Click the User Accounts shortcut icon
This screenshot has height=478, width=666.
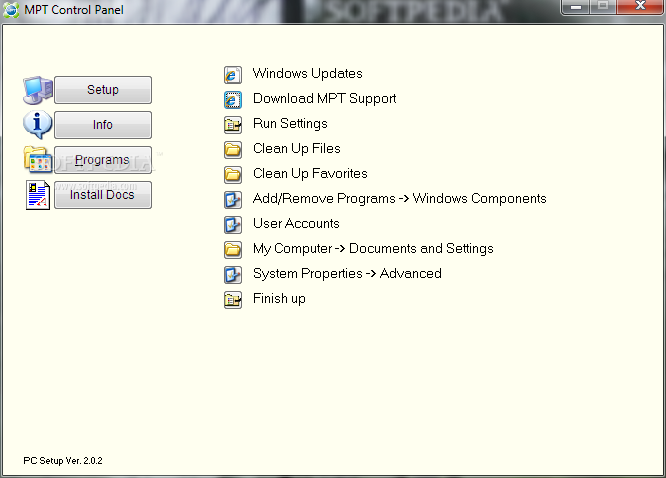(233, 225)
